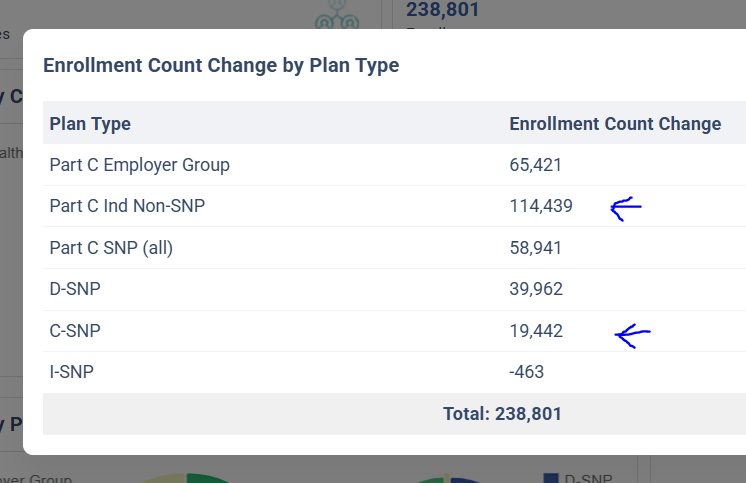746x483 pixels.
Task: Select the I-SNP plan type row
Action: coord(72,372)
